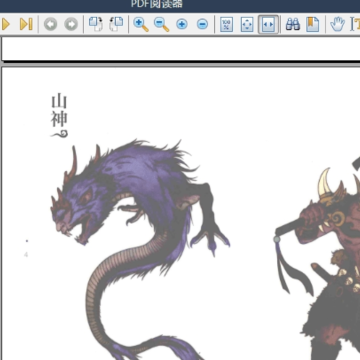This screenshot has width=360, height=360.
Task: Click the blue plus zoom button
Action: pyautogui.click(x=182, y=24)
